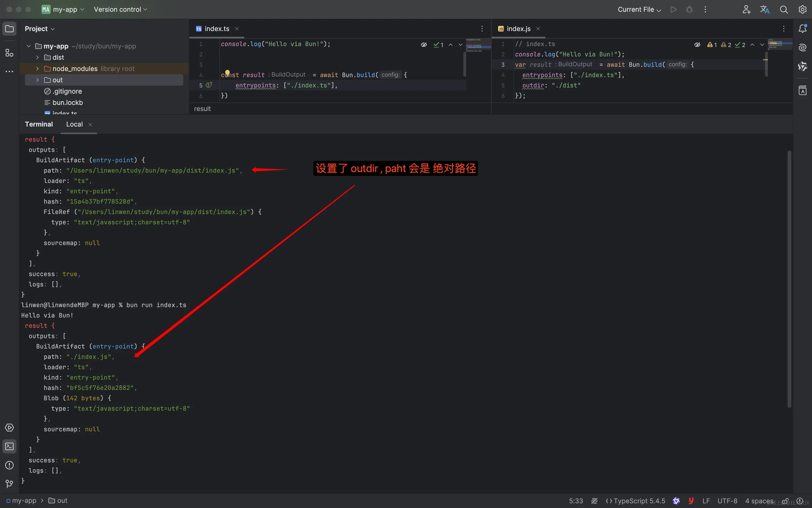Toggle inspection highlighting eye in index.js
The image size is (812, 508).
[x=697, y=45]
